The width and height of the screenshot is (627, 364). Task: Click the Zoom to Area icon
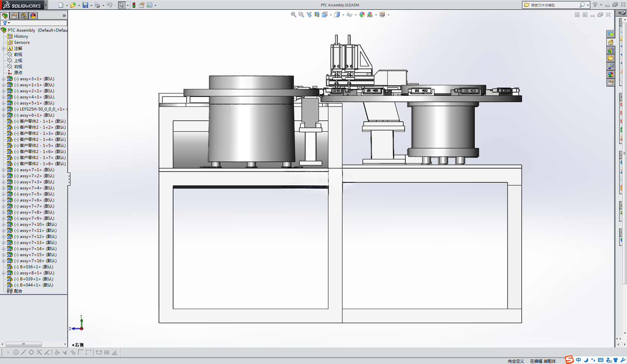coord(301,14)
